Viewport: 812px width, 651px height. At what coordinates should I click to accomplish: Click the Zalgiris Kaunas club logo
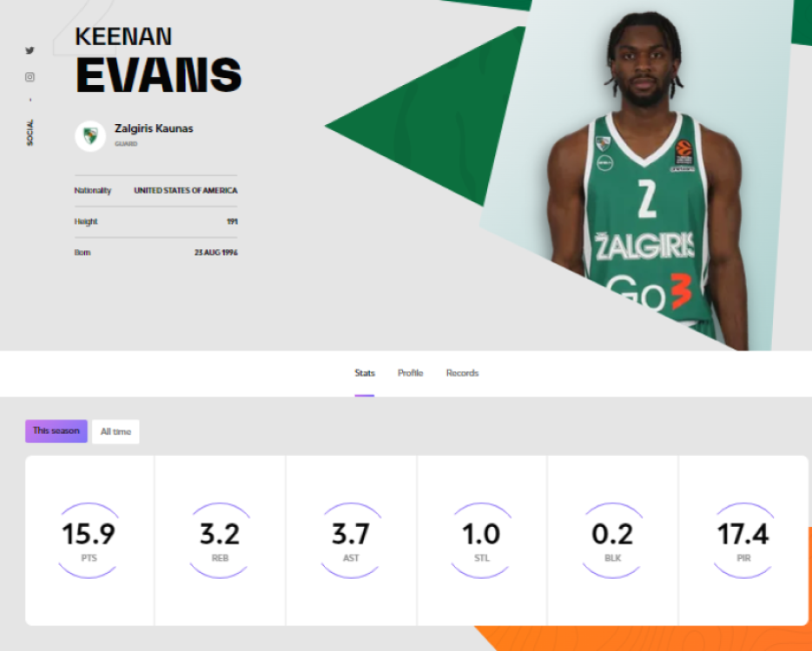tap(90, 136)
